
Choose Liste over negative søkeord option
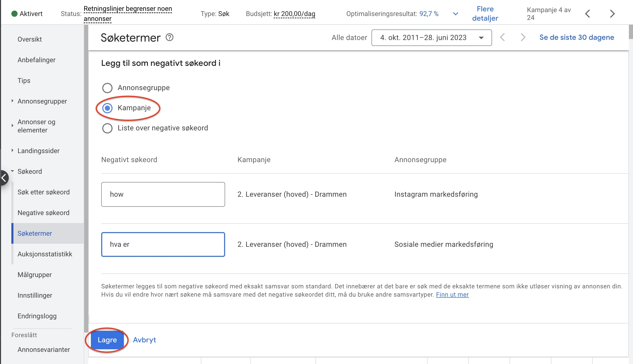[107, 128]
